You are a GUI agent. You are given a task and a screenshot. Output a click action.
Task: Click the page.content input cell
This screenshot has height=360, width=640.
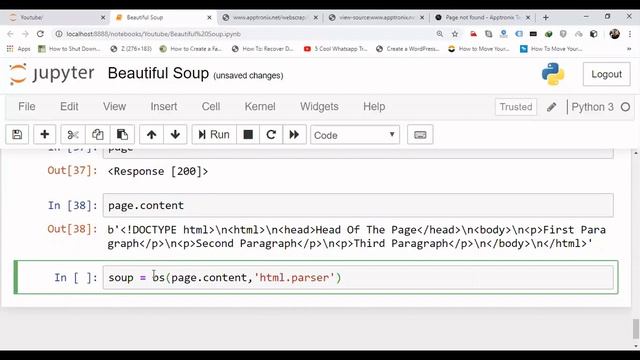pyautogui.click(x=358, y=205)
